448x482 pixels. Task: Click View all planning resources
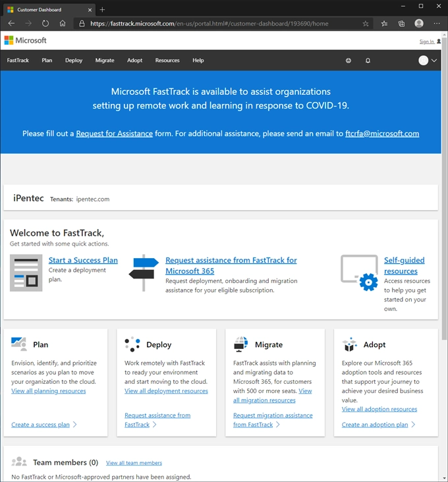click(49, 391)
